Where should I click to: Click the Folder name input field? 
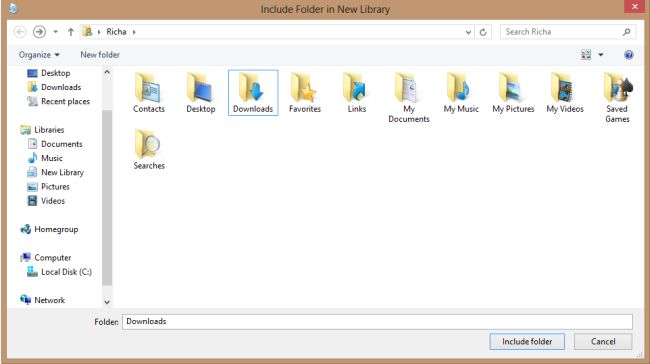click(377, 321)
